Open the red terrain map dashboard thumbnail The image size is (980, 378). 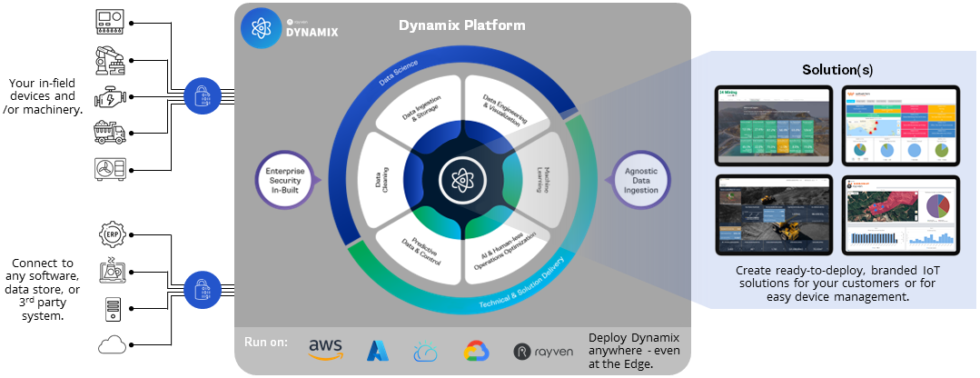(901, 214)
